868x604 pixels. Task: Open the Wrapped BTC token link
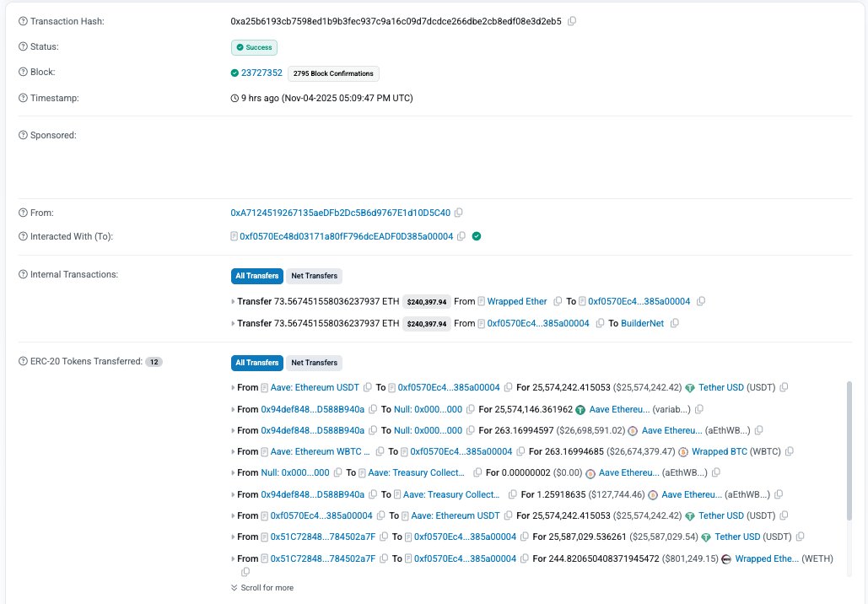coord(719,452)
